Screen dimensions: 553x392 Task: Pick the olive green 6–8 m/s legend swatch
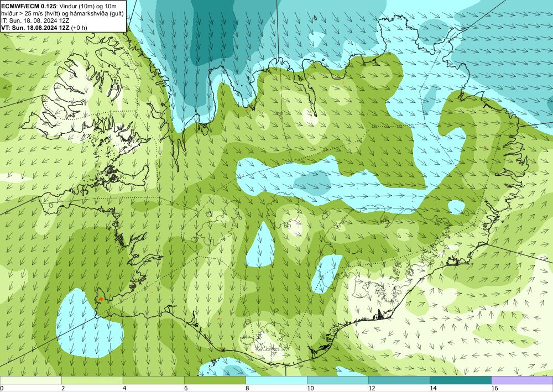215,380
